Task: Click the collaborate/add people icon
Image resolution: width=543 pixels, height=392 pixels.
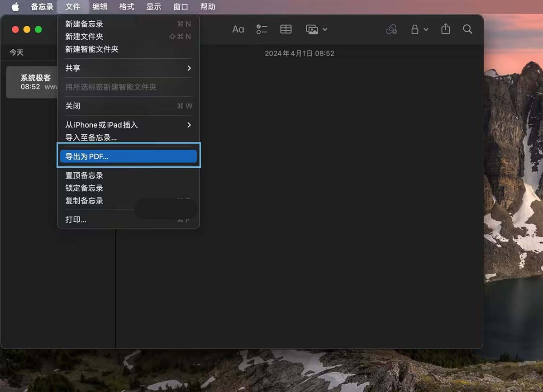Action: pyautogui.click(x=391, y=29)
